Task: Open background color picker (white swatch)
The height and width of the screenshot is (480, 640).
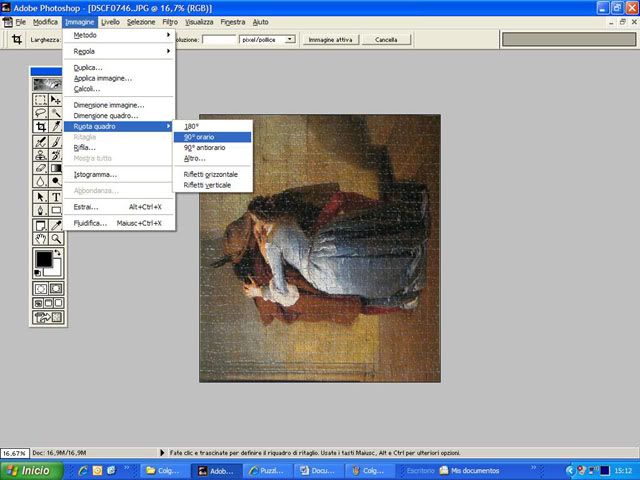Action: pyautogui.click(x=56, y=269)
